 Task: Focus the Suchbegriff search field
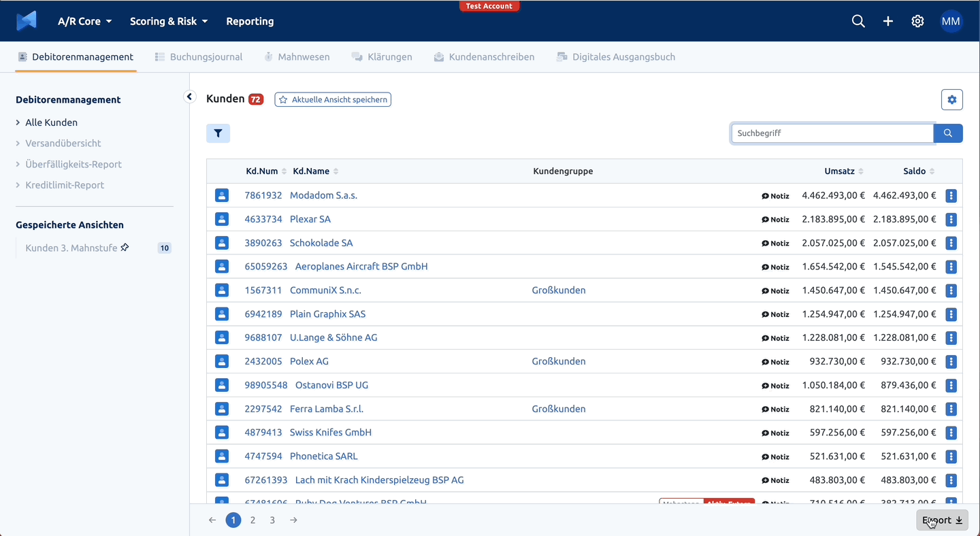point(832,133)
